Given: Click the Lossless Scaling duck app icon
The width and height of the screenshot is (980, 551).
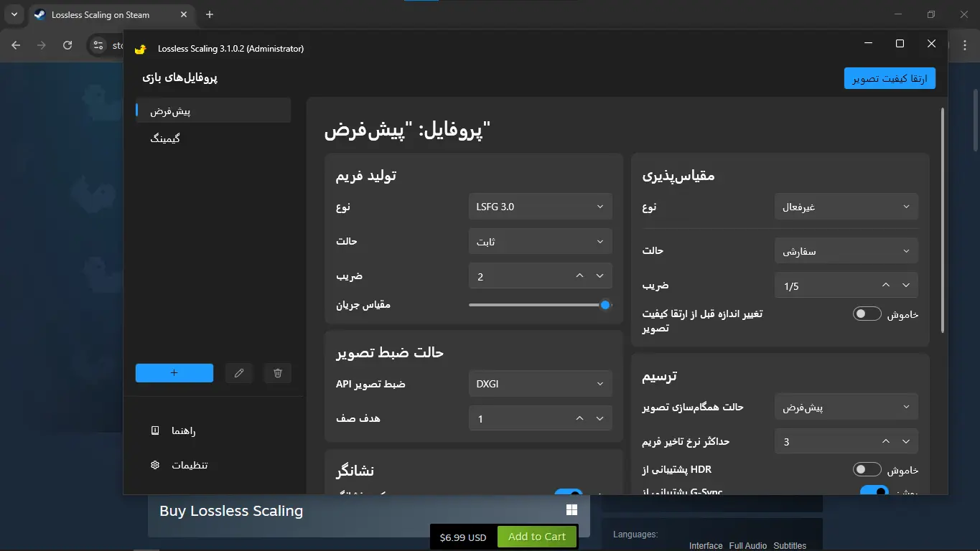Looking at the screenshot, I should tap(141, 48).
